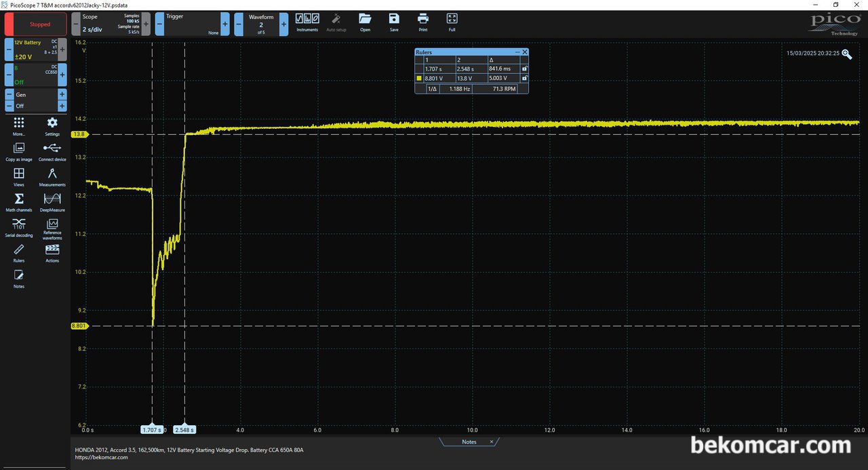Open the Instruments selector
868x470 pixels.
307,22
